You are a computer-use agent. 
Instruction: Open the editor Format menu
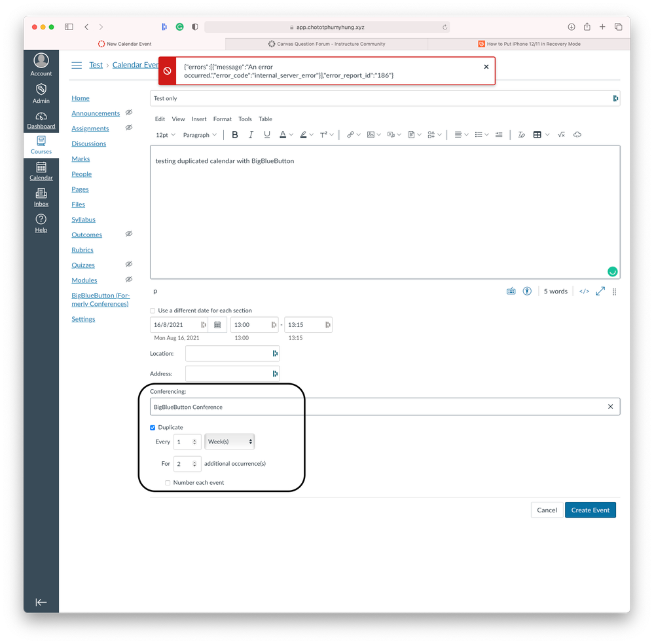click(x=223, y=119)
